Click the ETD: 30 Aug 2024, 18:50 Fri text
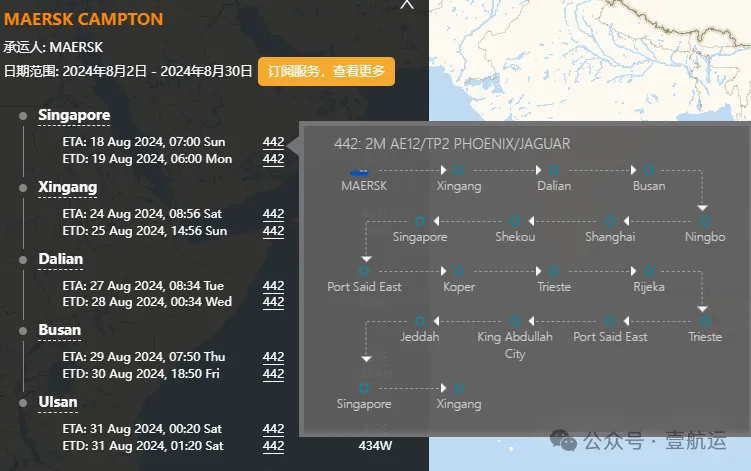The image size is (751, 471). click(x=141, y=374)
